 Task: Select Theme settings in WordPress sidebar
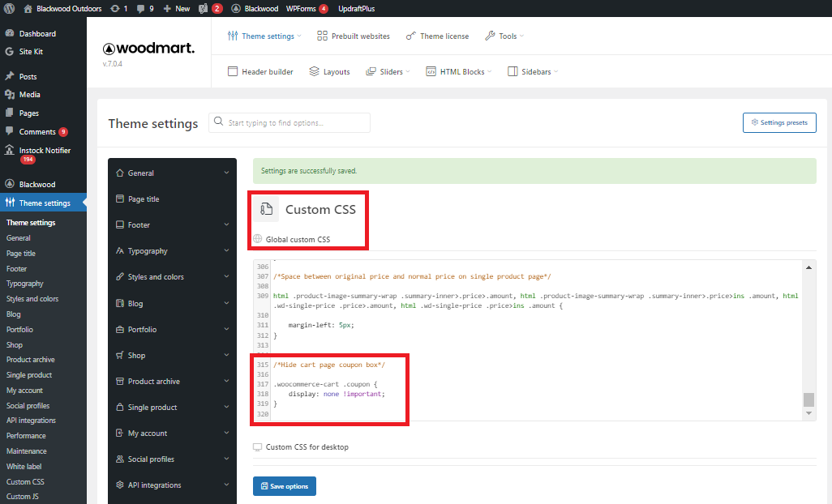pyautogui.click(x=43, y=203)
